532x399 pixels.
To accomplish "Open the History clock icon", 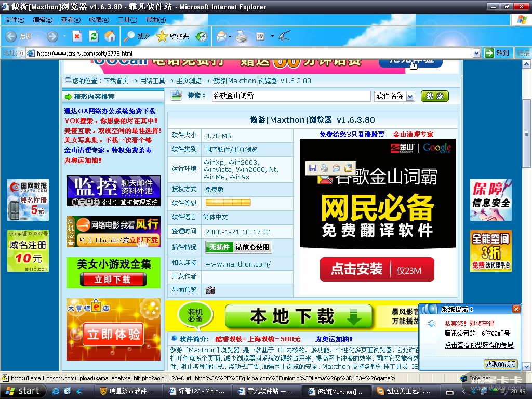I will pos(202,36).
